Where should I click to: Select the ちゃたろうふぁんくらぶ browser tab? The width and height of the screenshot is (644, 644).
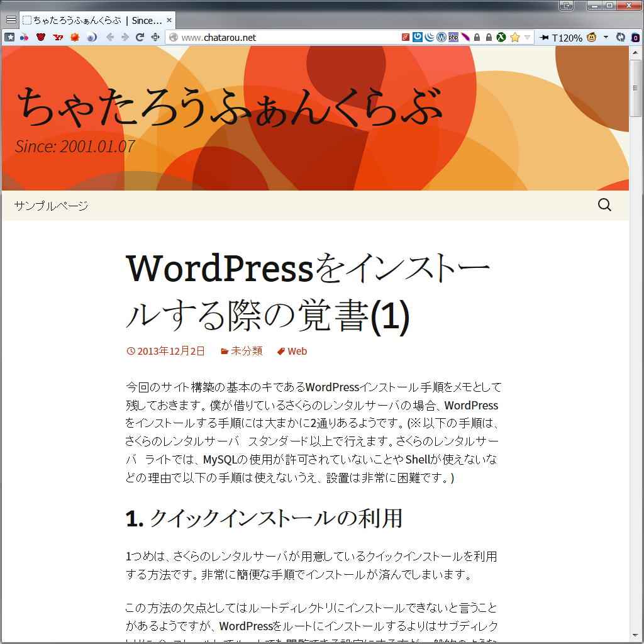coord(97,20)
